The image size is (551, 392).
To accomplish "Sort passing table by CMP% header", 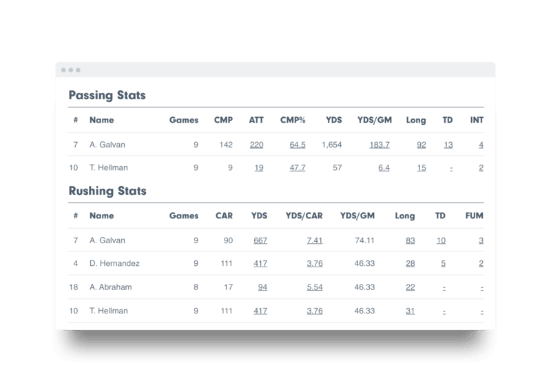I will coord(293,121).
